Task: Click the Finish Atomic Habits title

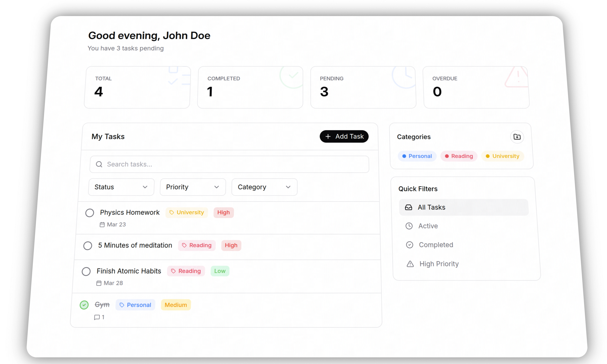Action: 129,271
